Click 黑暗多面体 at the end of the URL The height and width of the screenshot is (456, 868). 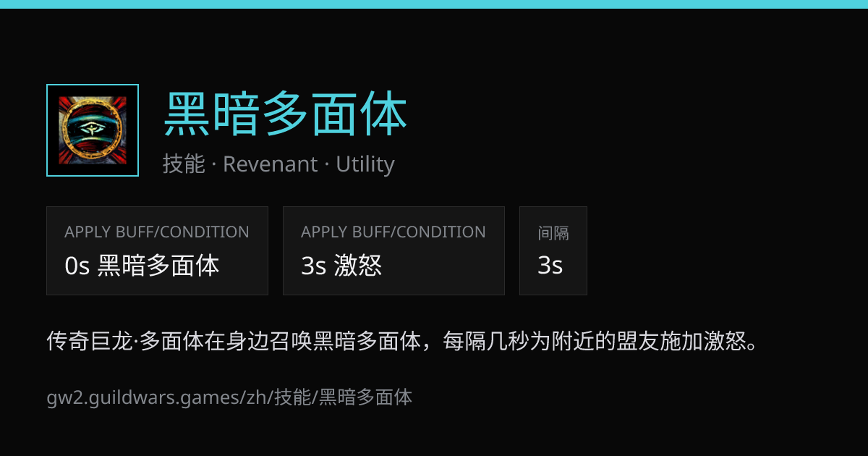(365, 397)
